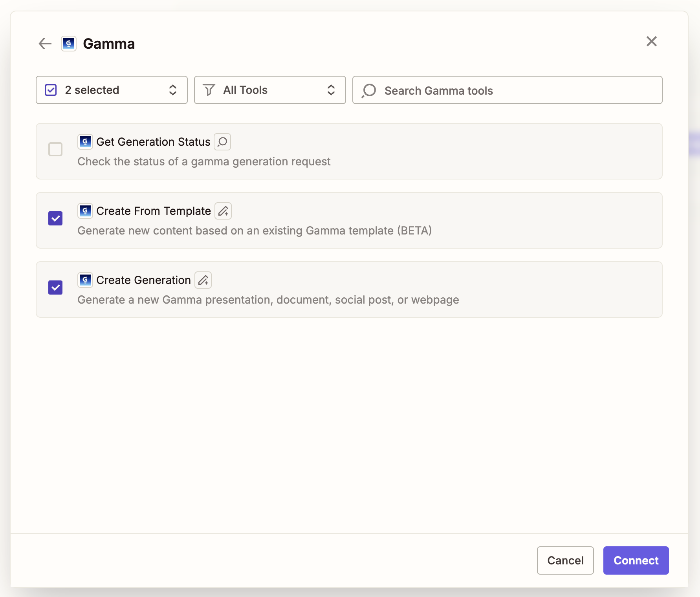Click the Gamma logo in the header
The width and height of the screenshot is (700, 597).
(69, 44)
